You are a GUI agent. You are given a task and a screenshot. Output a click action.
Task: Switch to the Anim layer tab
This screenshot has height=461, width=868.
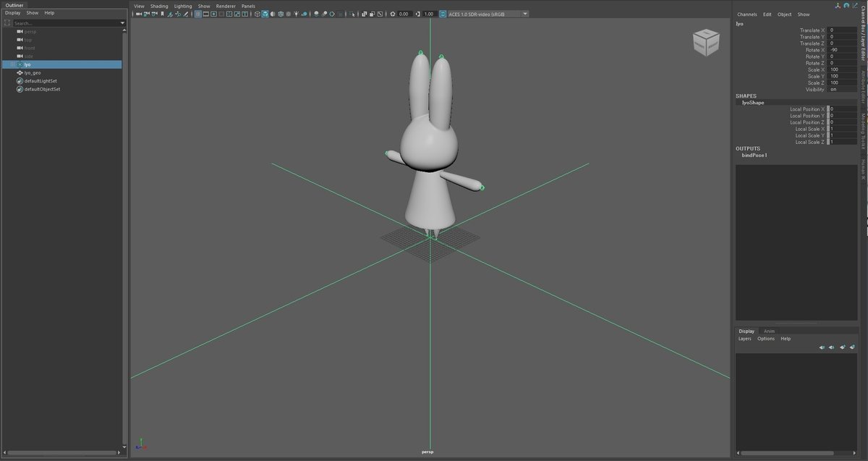click(x=769, y=331)
